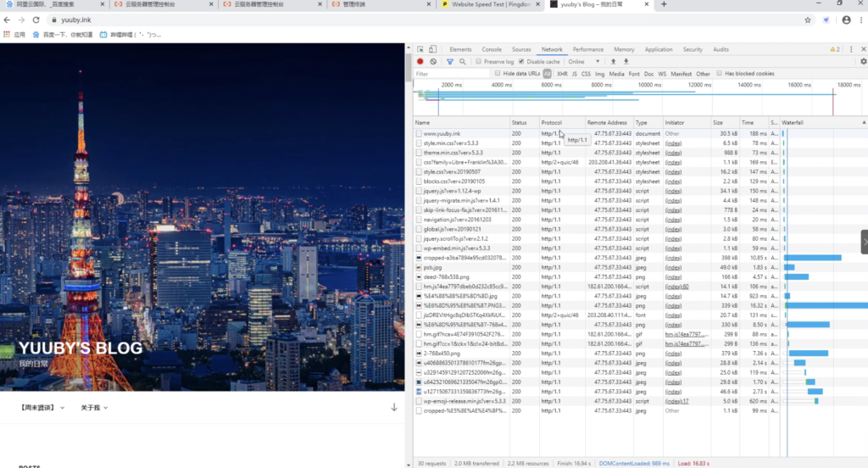Switch to the Console tab
Image resolution: width=868 pixels, height=468 pixels.
492,49
